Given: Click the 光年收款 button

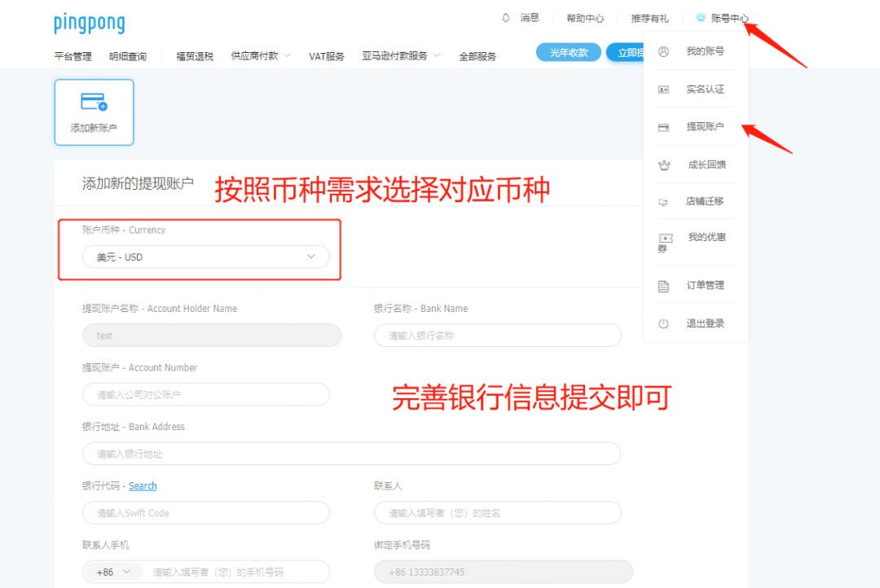Looking at the screenshot, I should [x=568, y=51].
